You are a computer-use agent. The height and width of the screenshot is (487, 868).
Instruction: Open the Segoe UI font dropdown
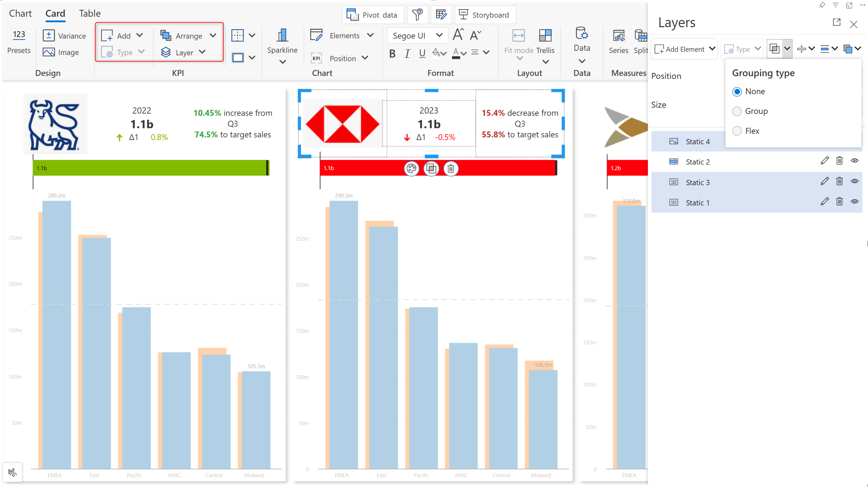(x=417, y=35)
